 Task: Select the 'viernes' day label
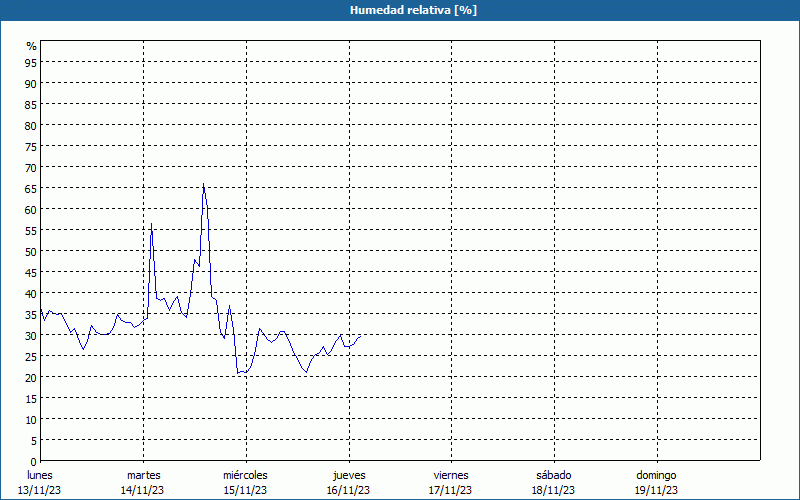point(451,475)
